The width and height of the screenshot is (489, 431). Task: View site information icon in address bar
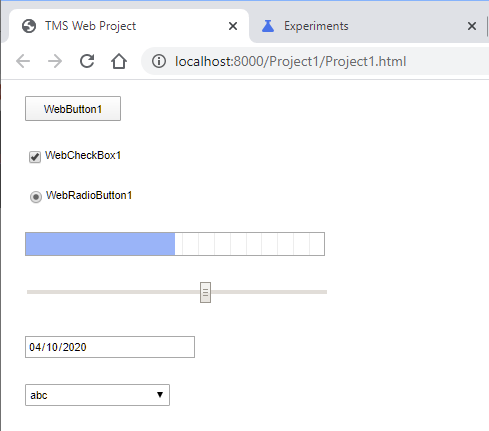pos(159,61)
